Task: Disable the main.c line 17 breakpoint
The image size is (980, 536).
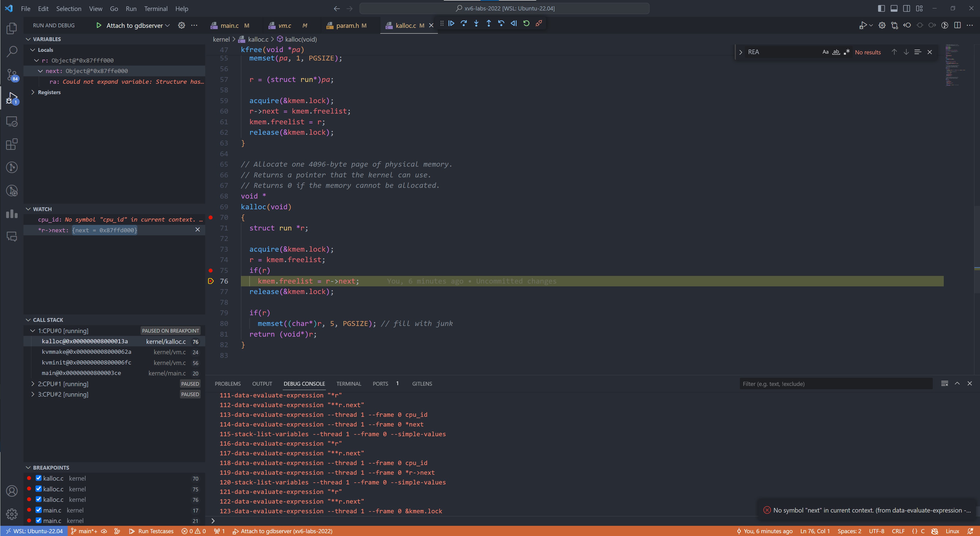Action: click(39, 510)
